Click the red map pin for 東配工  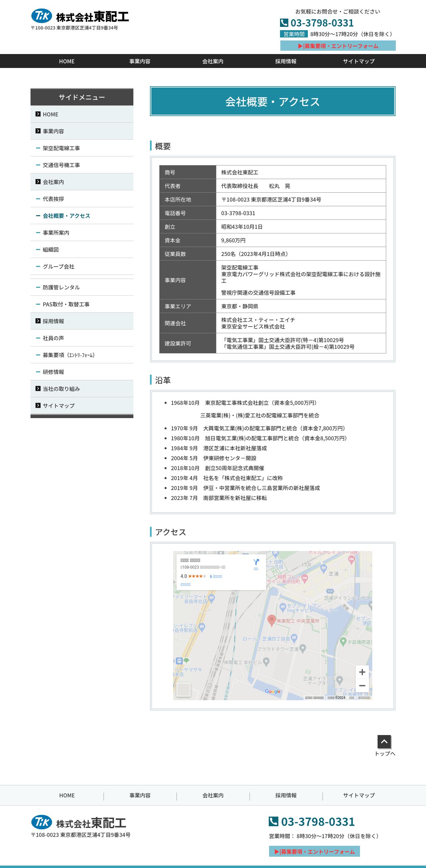271,620
